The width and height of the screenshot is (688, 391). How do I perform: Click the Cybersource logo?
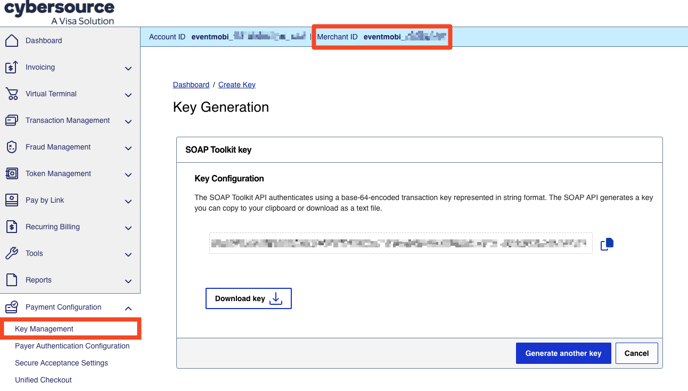[59, 13]
